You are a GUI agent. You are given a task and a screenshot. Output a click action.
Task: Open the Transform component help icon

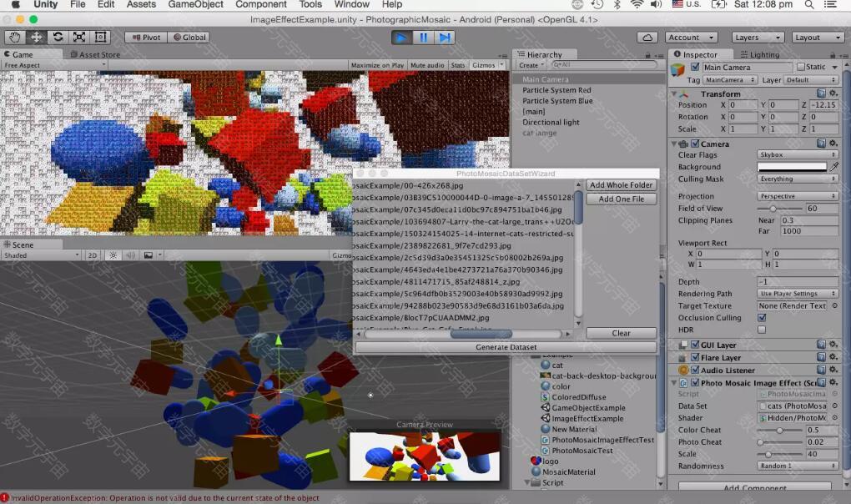(x=821, y=93)
